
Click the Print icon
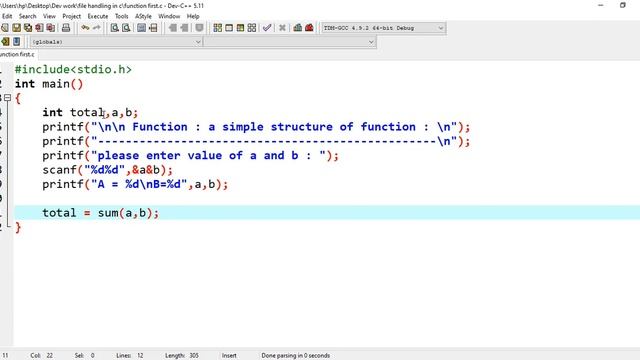pos(66,28)
